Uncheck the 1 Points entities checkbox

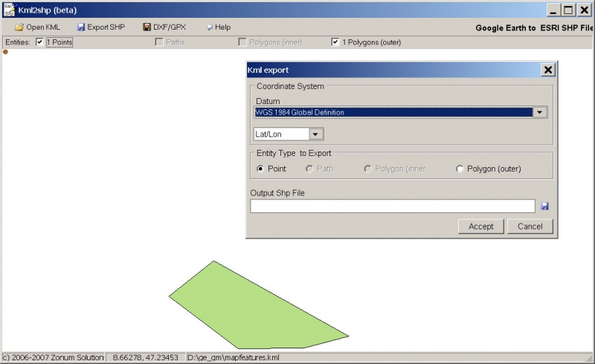point(40,42)
